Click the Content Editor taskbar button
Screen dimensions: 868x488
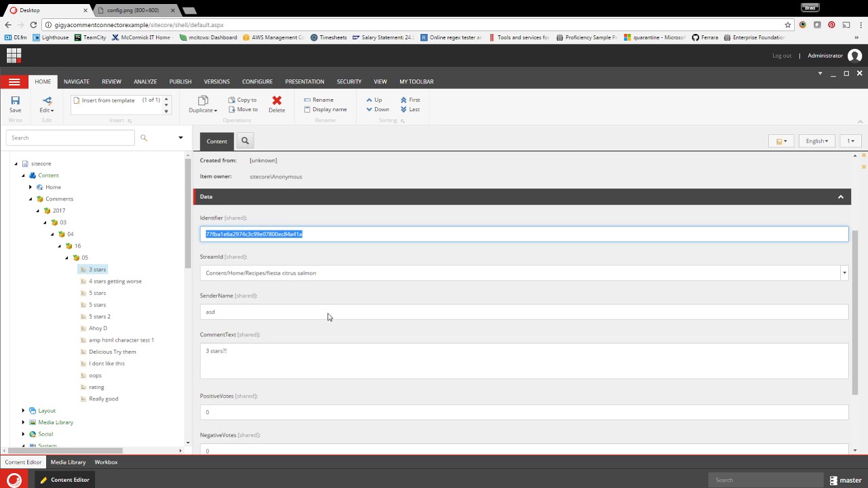(65, 480)
